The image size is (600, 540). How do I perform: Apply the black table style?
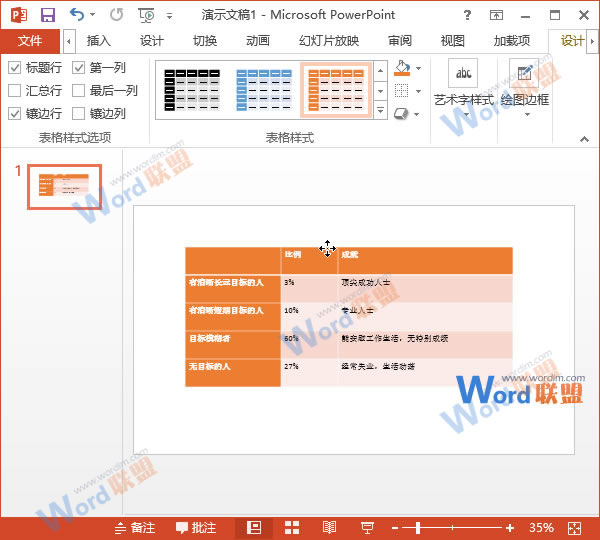(192, 90)
